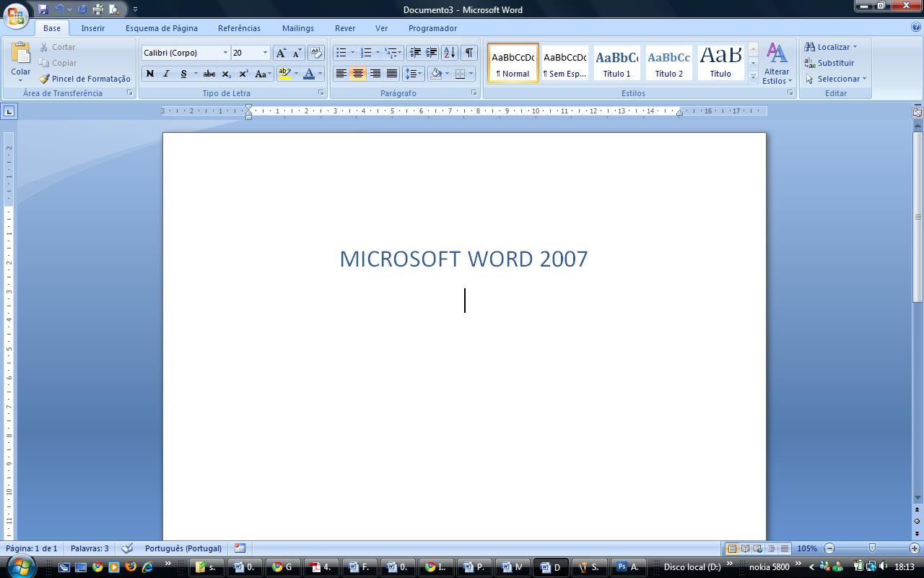Click the Colar paste icon

point(20,53)
